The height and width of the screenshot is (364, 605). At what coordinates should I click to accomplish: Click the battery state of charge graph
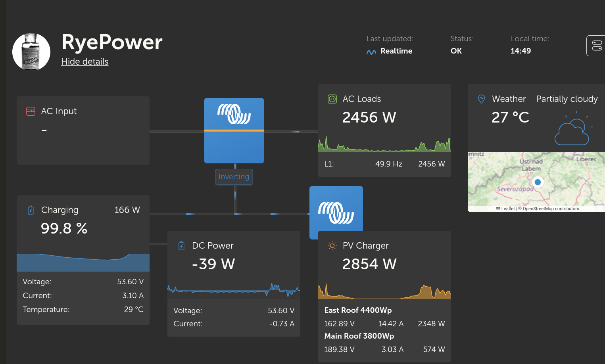pyautogui.click(x=83, y=262)
